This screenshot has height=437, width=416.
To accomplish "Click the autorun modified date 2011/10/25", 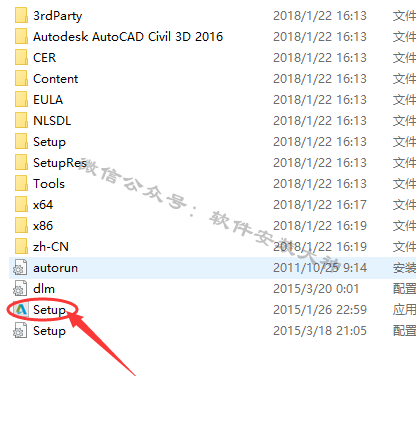I will coord(320,268).
